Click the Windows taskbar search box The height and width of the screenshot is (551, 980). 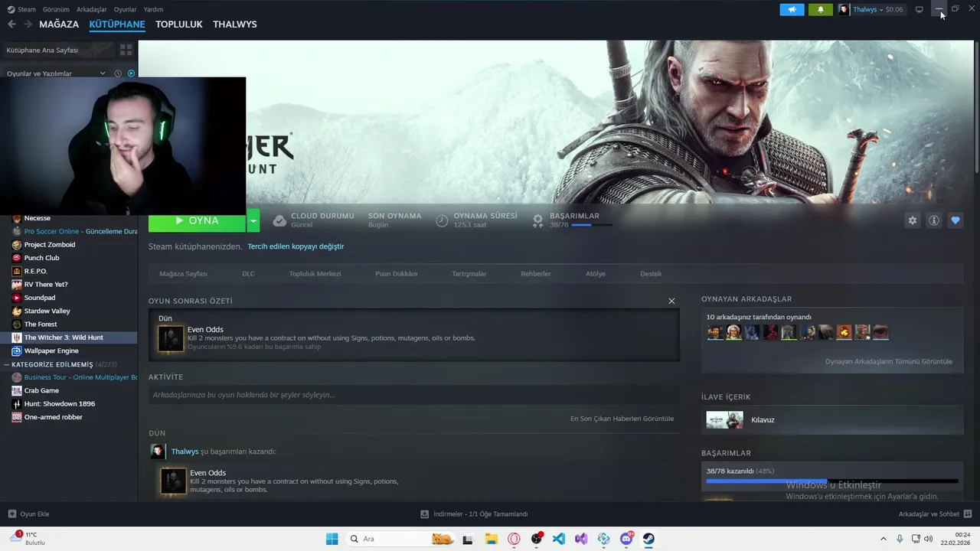[x=401, y=539]
